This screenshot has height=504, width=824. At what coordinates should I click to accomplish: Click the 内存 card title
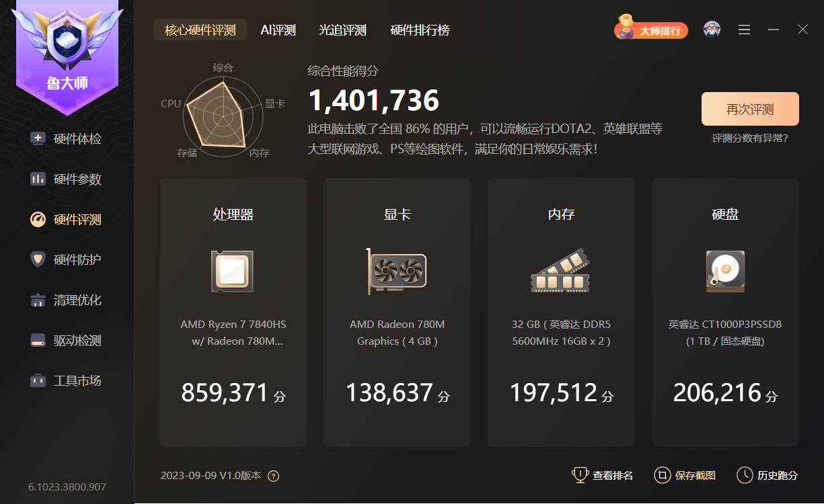coord(561,215)
